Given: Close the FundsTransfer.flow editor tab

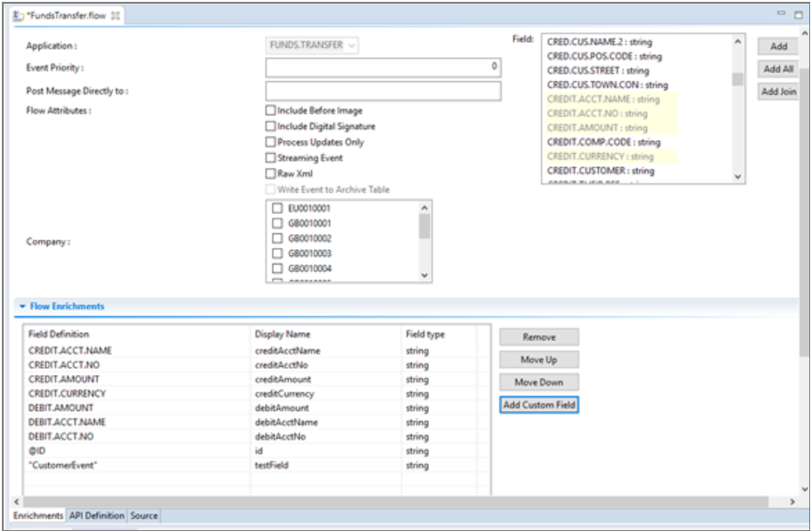Looking at the screenshot, I should (x=115, y=16).
